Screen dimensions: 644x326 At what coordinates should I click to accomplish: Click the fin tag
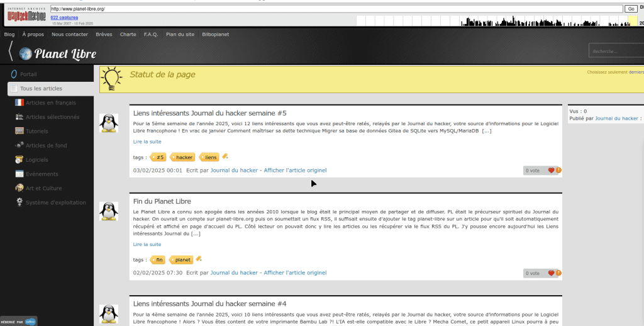click(158, 260)
